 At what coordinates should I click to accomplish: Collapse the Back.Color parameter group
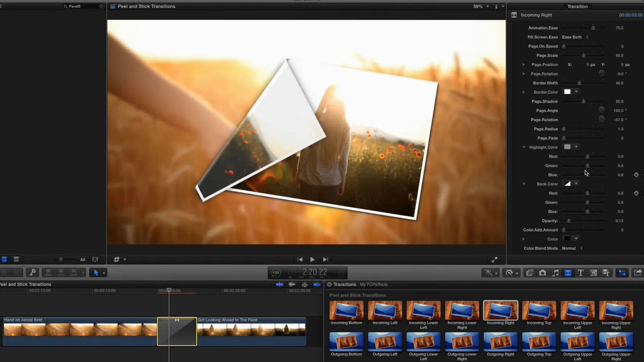point(524,184)
